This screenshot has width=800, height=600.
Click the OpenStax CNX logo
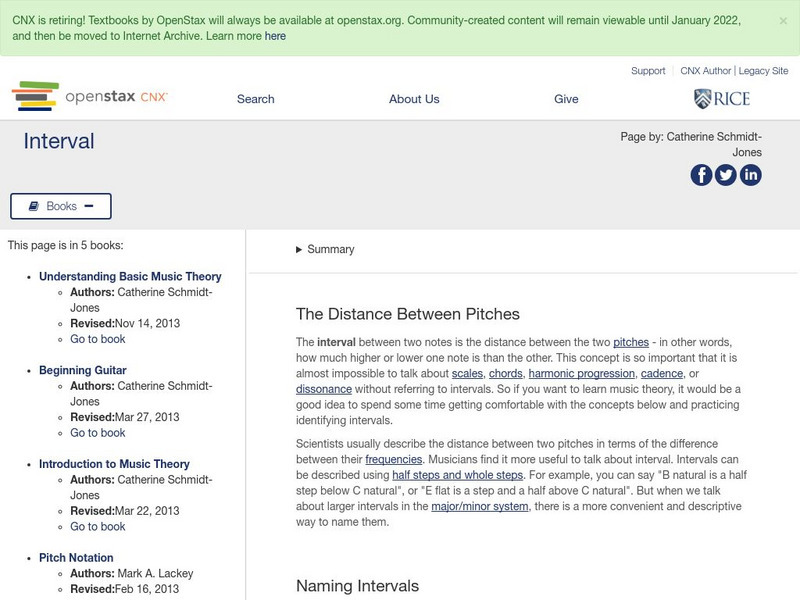[90, 97]
